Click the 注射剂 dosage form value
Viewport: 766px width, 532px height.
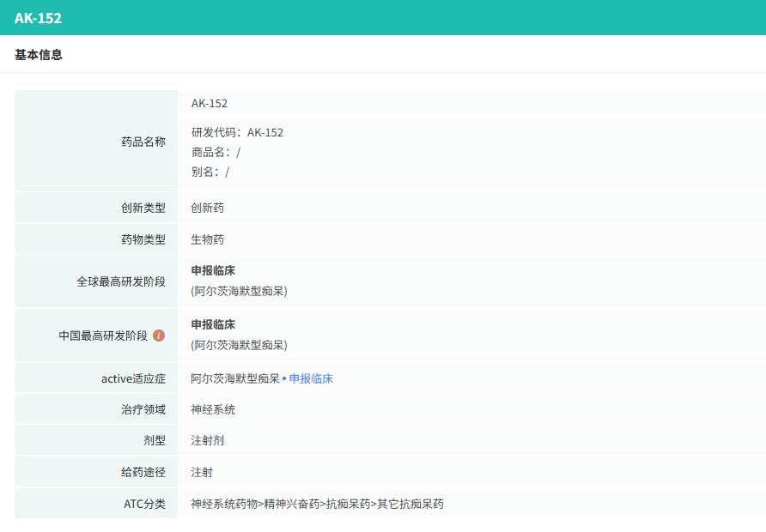coord(207,440)
